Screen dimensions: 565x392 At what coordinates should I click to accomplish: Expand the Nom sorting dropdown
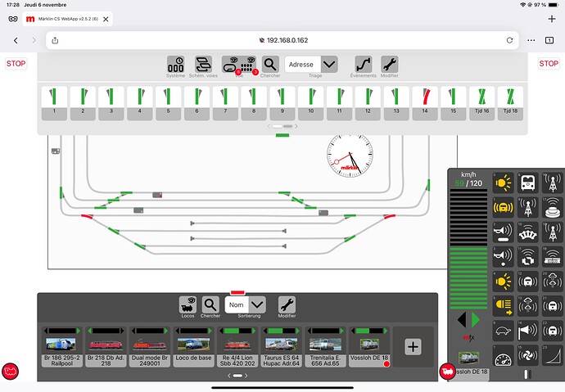point(256,305)
